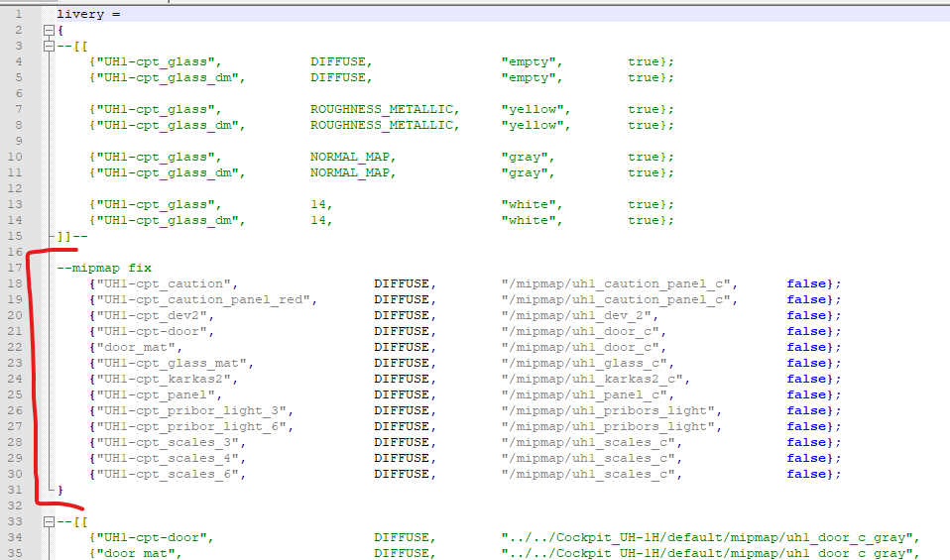
Task: Click the "UH1-cpt_pribor_light_6" string
Action: 191,426
